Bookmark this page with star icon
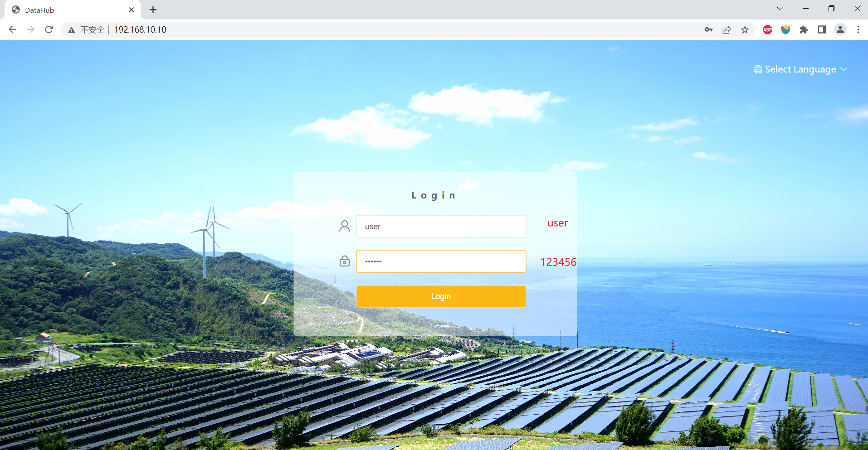 coord(745,30)
